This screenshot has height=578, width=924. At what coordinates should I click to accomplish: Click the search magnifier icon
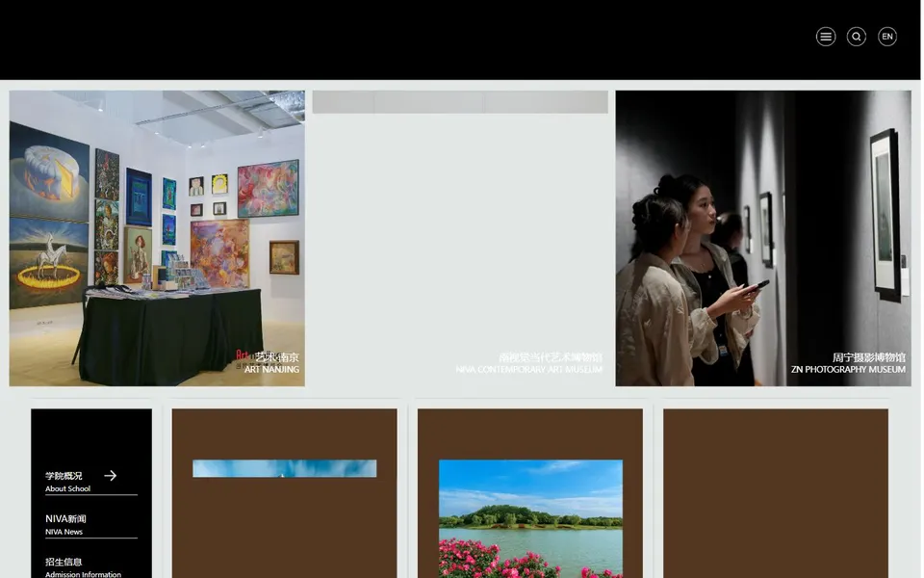click(857, 37)
